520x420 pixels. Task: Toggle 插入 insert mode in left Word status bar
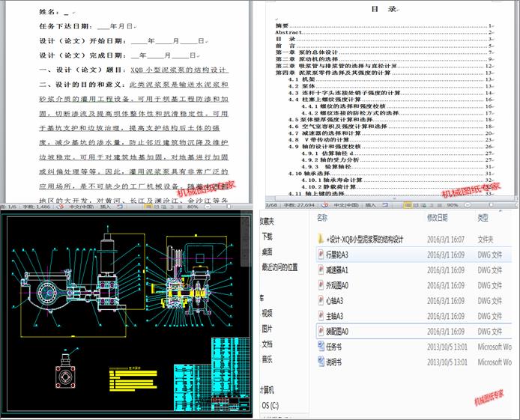105,207
